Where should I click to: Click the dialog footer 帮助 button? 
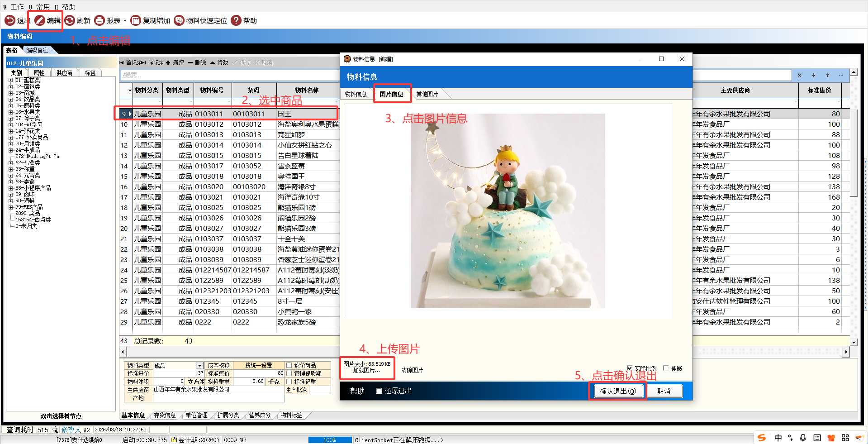tap(357, 391)
